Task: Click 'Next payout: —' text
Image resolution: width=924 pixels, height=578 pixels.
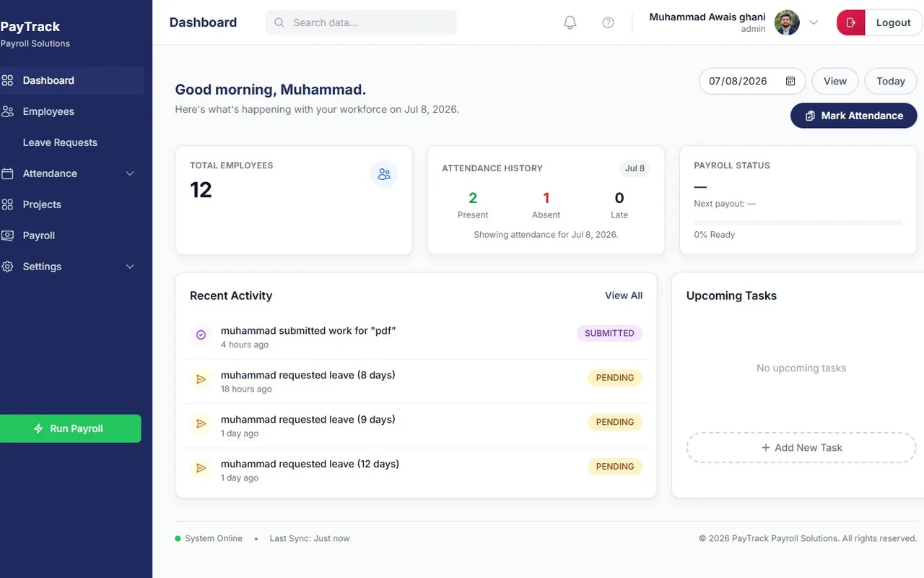Action: pyautogui.click(x=725, y=204)
